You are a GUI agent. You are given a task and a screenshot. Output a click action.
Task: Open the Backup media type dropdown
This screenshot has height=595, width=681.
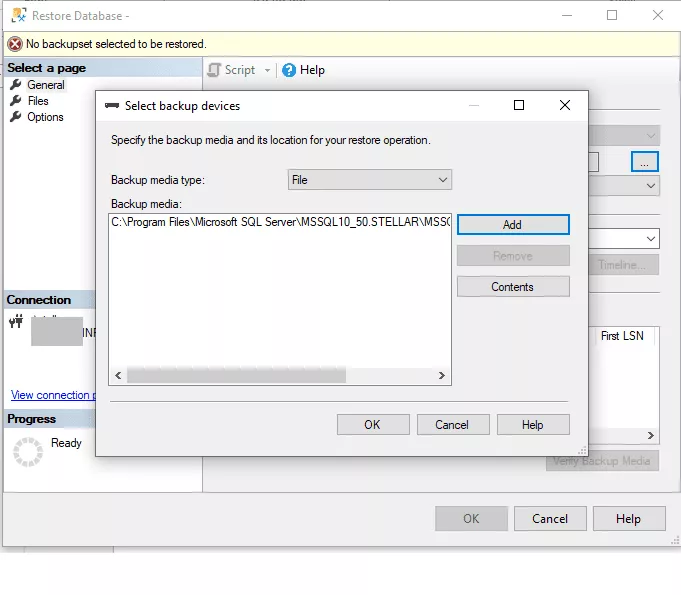click(369, 180)
